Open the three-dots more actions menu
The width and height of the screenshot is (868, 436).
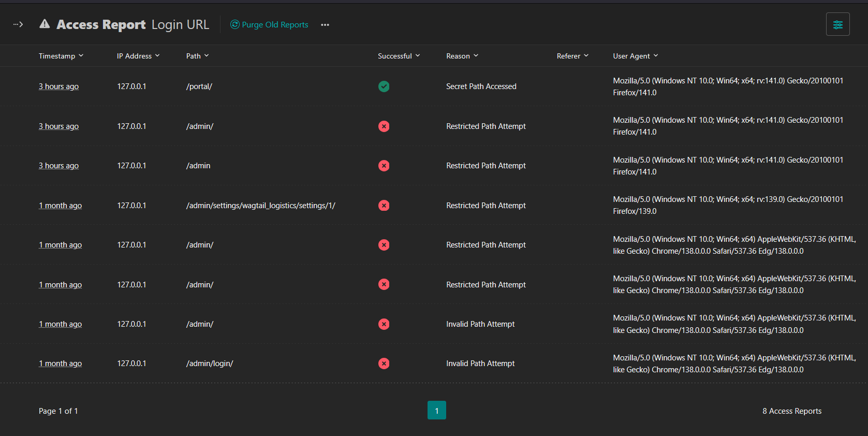point(325,25)
